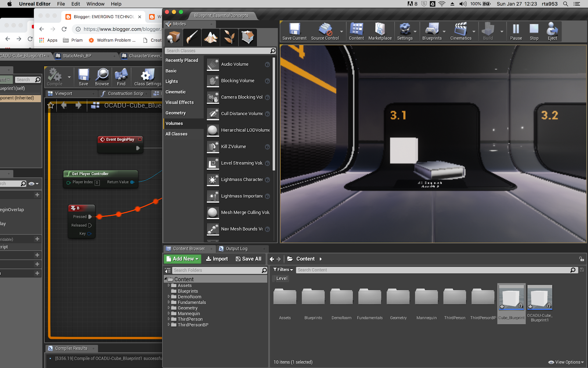Toggle the Content Browser lock icon
The image size is (588, 368).
tap(581, 259)
